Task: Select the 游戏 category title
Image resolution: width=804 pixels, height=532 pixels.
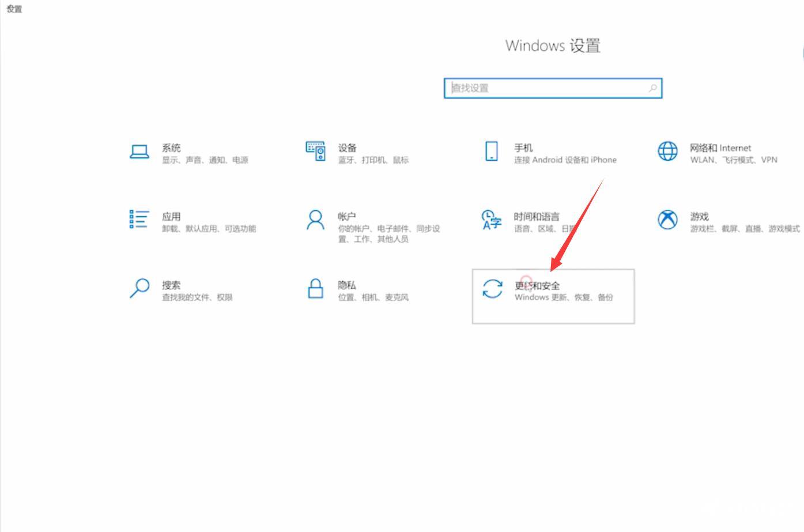Action: 699,216
